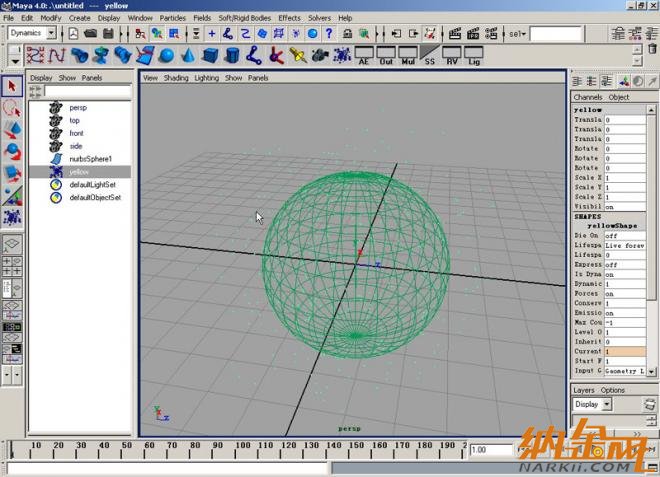Open the viewport Shading menu
This screenshot has width=660, height=477.
(176, 77)
